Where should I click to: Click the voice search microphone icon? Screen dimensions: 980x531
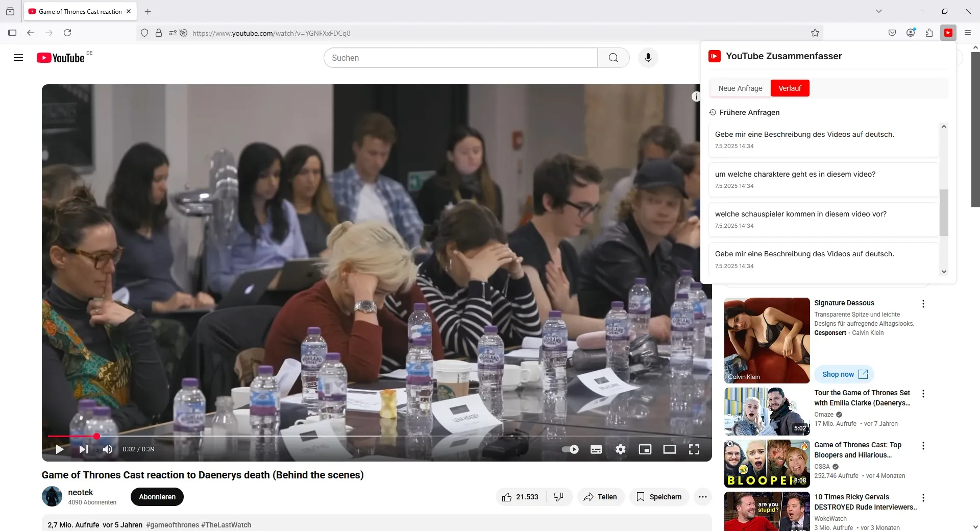click(648, 58)
